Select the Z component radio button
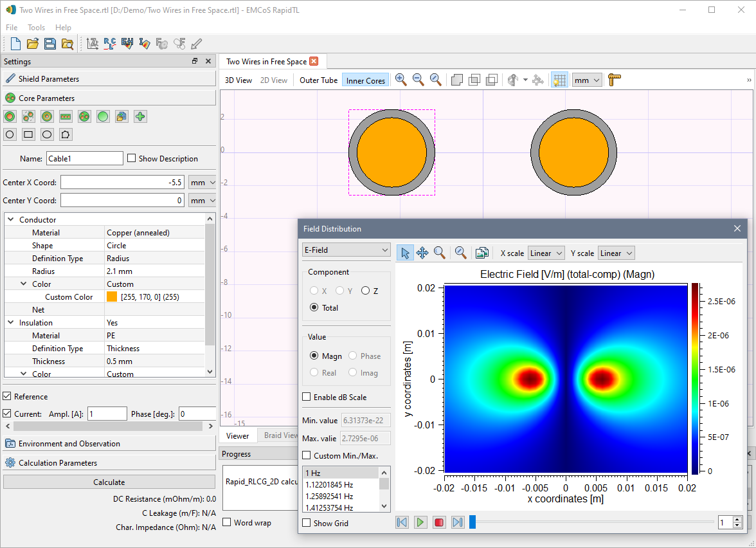The height and width of the screenshot is (548, 756). [365, 291]
